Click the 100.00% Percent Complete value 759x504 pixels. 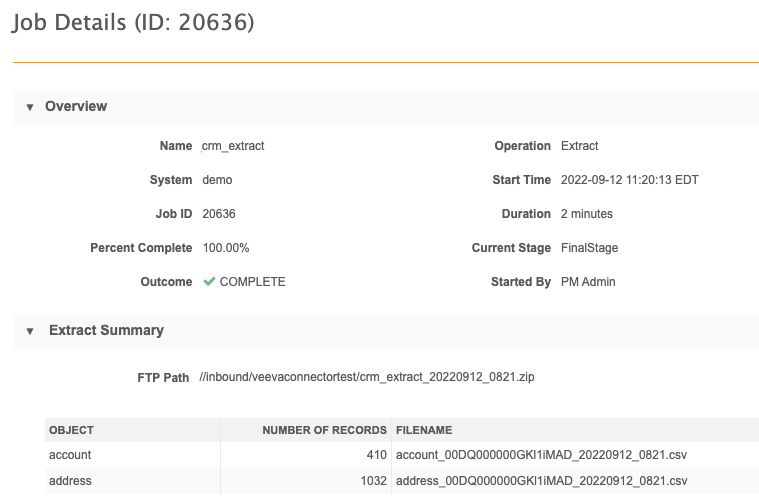coord(225,248)
